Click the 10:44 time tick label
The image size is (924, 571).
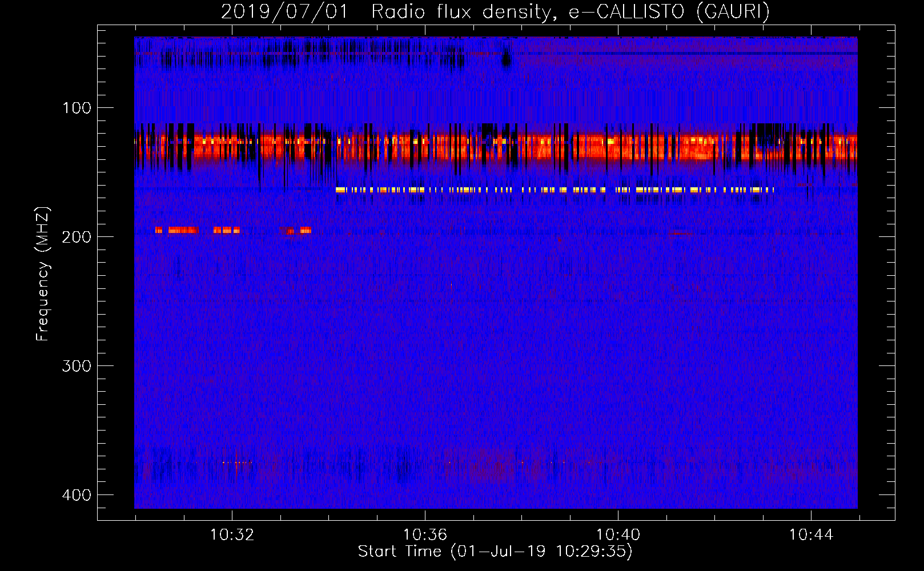pos(811,535)
